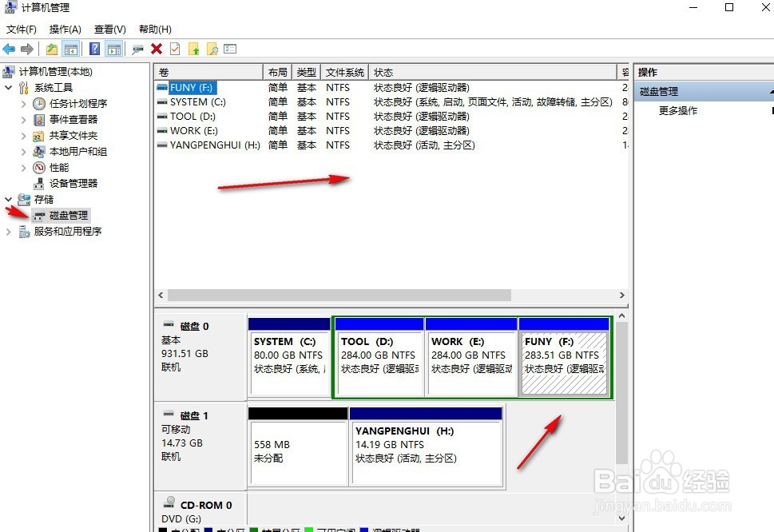
Task: Expand the 共享文件夹 node
Action: pyautogui.click(x=23, y=136)
